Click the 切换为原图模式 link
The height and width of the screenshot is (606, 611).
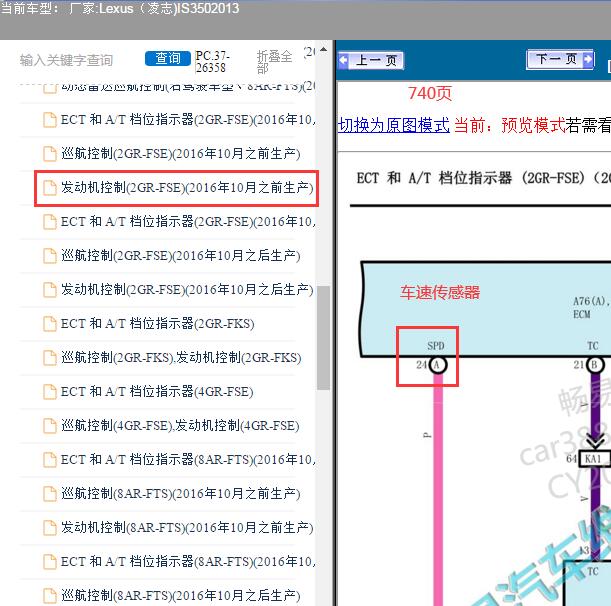(394, 125)
